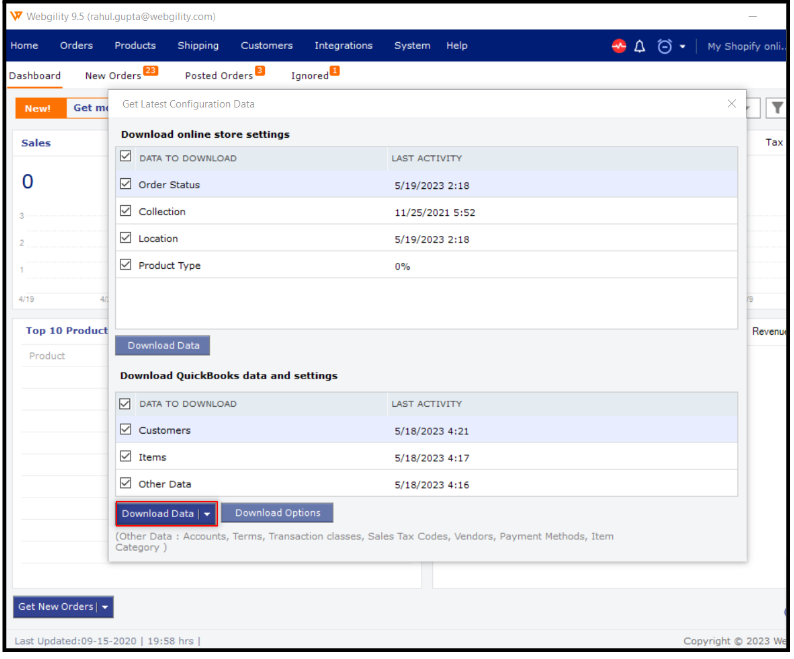794x659 pixels.
Task: Click the filter funnel icon
Action: click(778, 108)
